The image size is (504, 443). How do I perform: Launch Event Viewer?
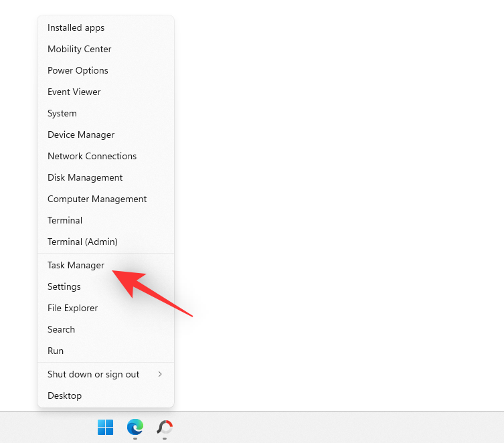(x=106, y=92)
